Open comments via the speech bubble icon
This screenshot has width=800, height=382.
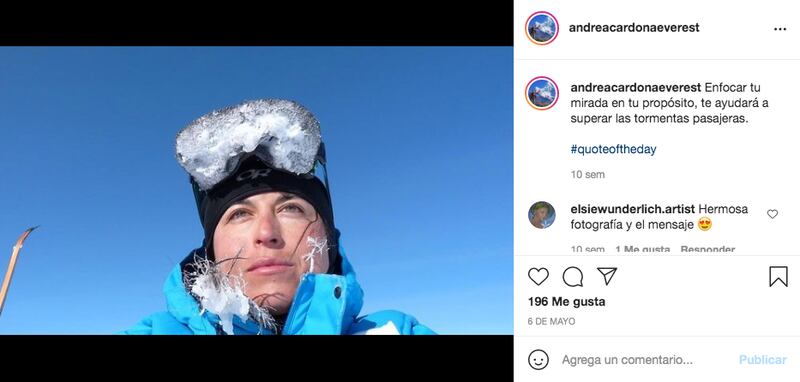[572, 276]
